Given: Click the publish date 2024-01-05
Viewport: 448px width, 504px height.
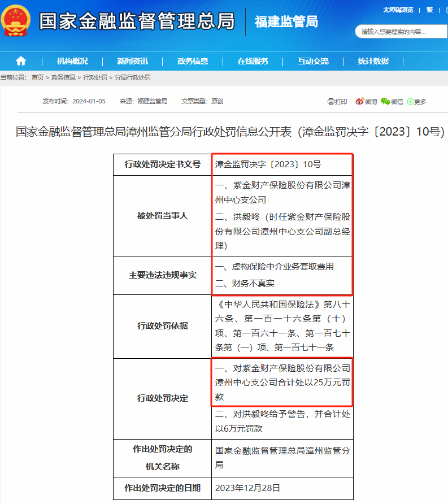Looking at the screenshot, I should (x=89, y=101).
